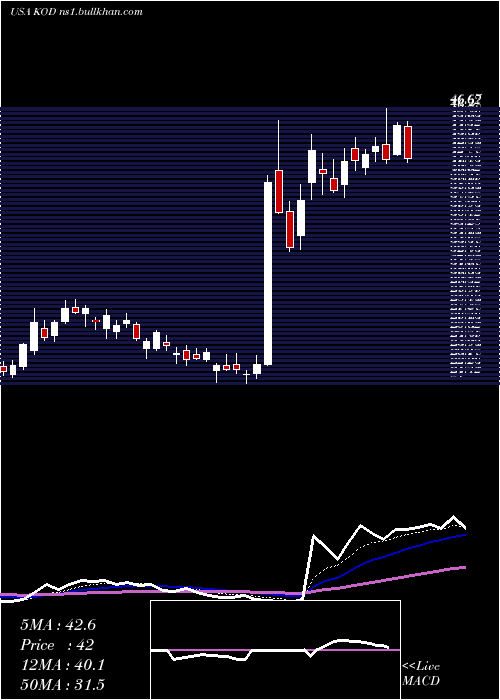
Task: Click inside the MACD inset panel
Action: [275, 650]
